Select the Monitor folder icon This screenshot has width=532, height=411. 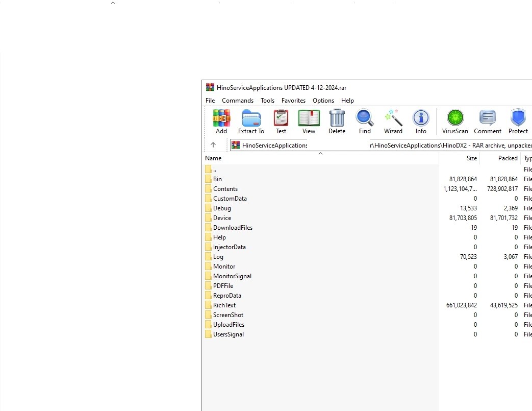[208, 267]
